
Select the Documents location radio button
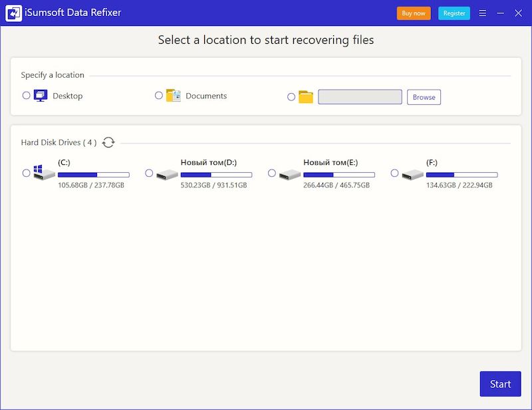[x=159, y=96]
